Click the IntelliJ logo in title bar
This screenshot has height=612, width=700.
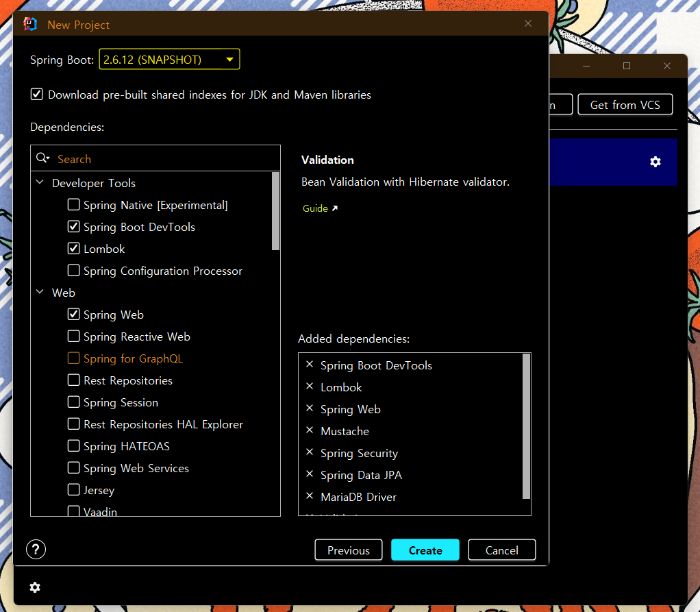point(30,24)
